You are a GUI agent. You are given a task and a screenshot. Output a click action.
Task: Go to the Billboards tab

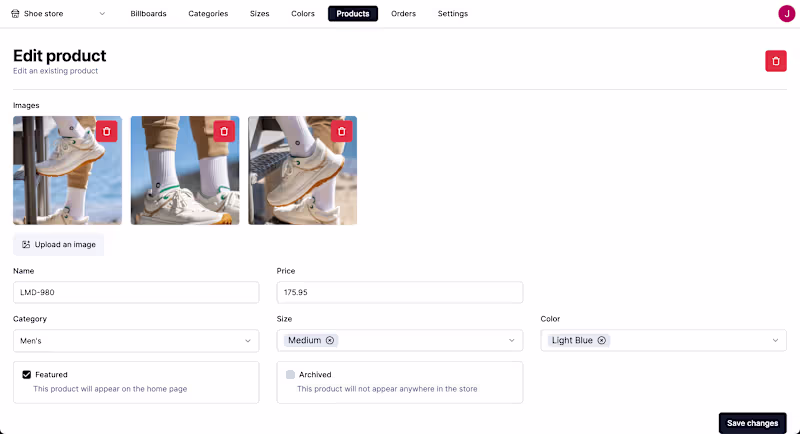[148, 14]
